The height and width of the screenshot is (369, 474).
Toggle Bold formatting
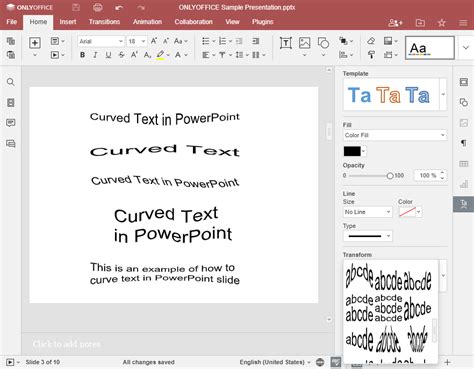(x=82, y=55)
